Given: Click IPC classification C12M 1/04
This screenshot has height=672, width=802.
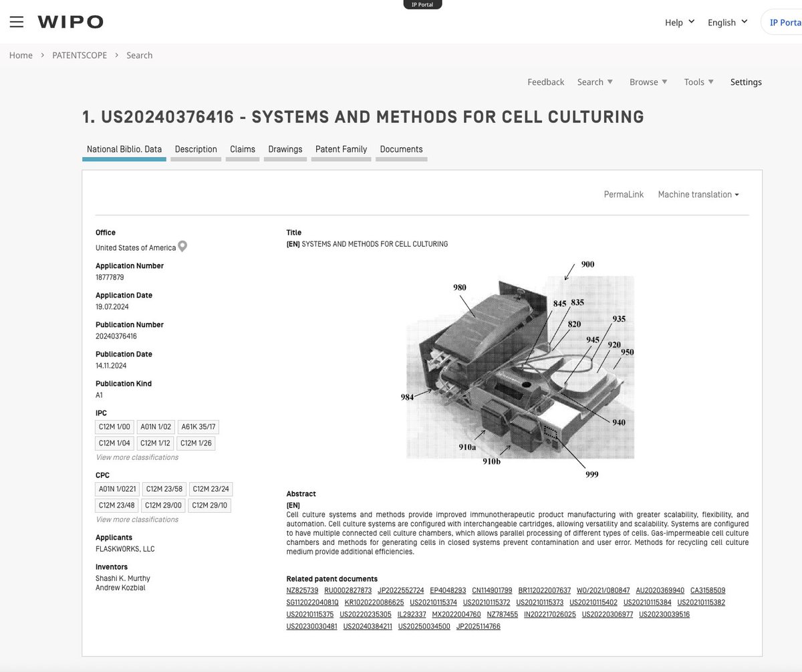Looking at the screenshot, I should coord(115,443).
